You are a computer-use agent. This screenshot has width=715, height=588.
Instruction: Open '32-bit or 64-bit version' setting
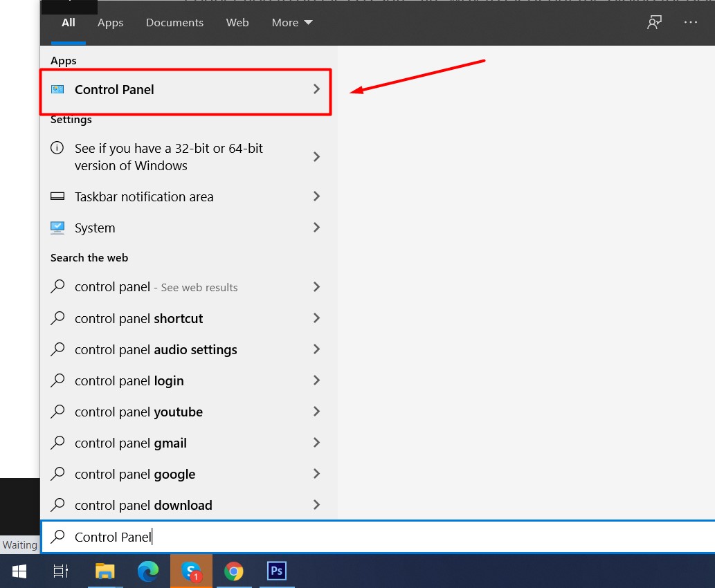169,157
